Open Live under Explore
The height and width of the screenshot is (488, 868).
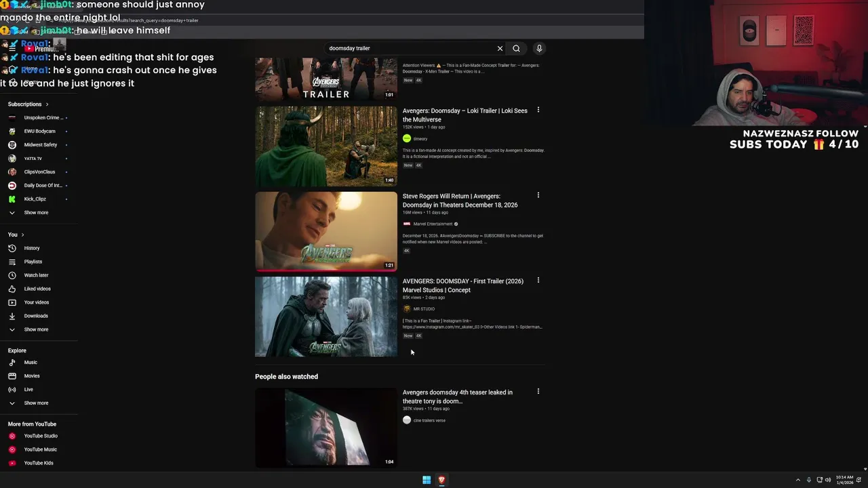28,390
